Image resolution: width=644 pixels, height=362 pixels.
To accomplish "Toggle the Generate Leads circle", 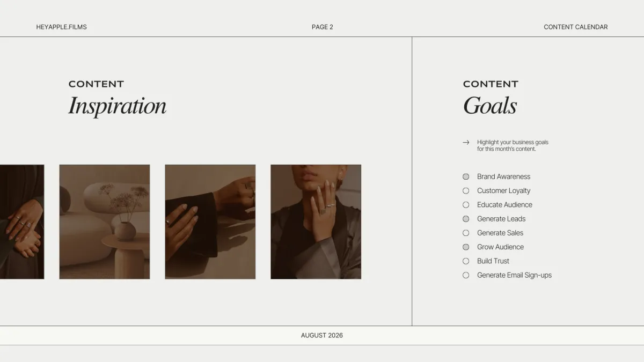I will (466, 219).
